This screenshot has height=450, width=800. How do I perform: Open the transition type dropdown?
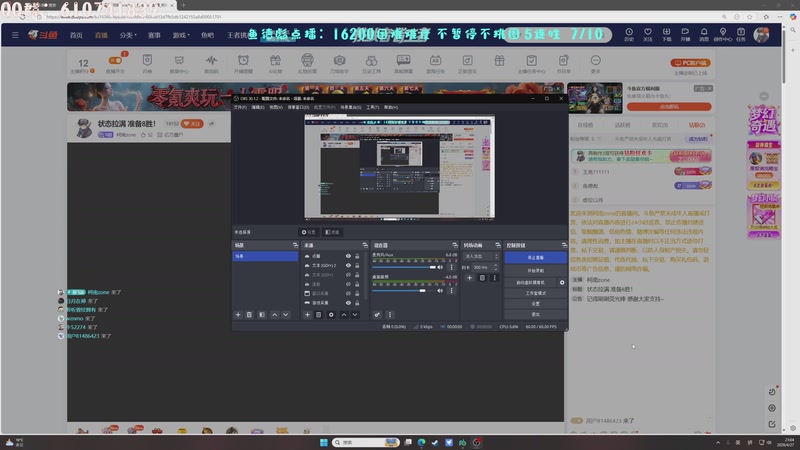(x=481, y=256)
